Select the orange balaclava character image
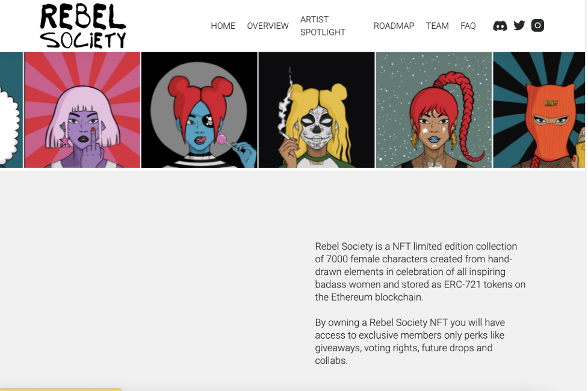Screen dimensions: 588x391 coord(539,110)
